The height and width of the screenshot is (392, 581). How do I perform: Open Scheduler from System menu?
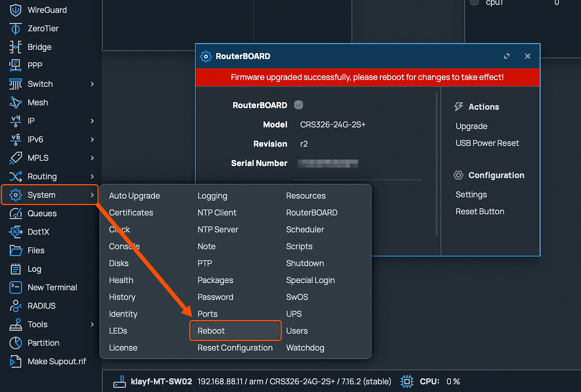click(x=305, y=230)
